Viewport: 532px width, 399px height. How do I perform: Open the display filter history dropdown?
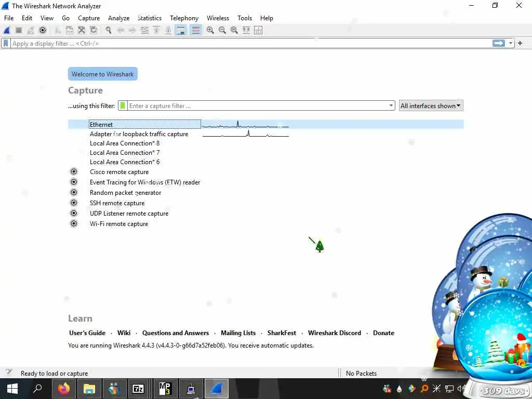511,44
